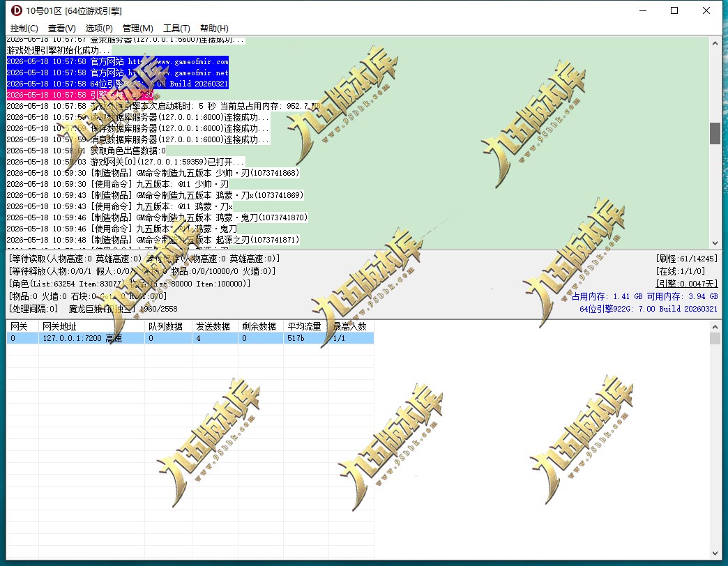Click the 网关 column header
The height and width of the screenshot is (566, 728).
point(22,327)
